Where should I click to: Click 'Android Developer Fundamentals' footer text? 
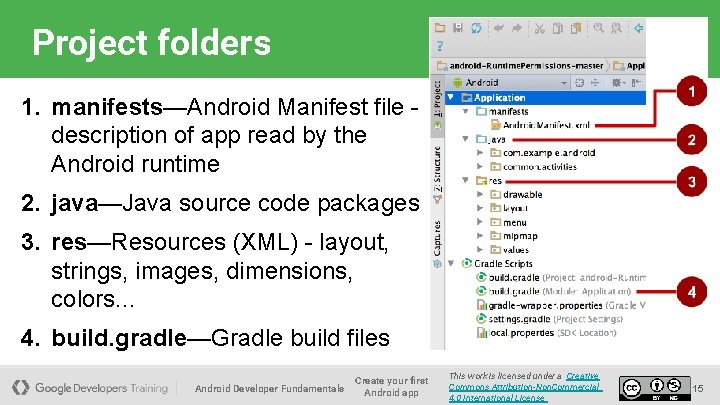click(x=270, y=388)
